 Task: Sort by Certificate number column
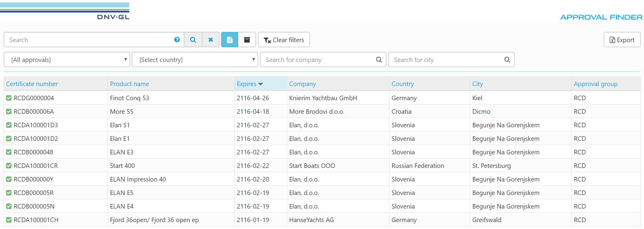pyautogui.click(x=32, y=84)
